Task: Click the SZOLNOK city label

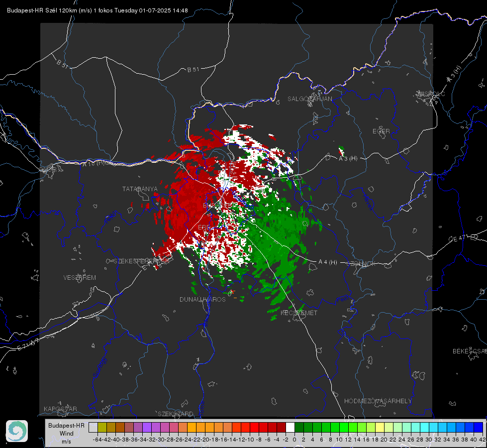Action: [x=361, y=264]
